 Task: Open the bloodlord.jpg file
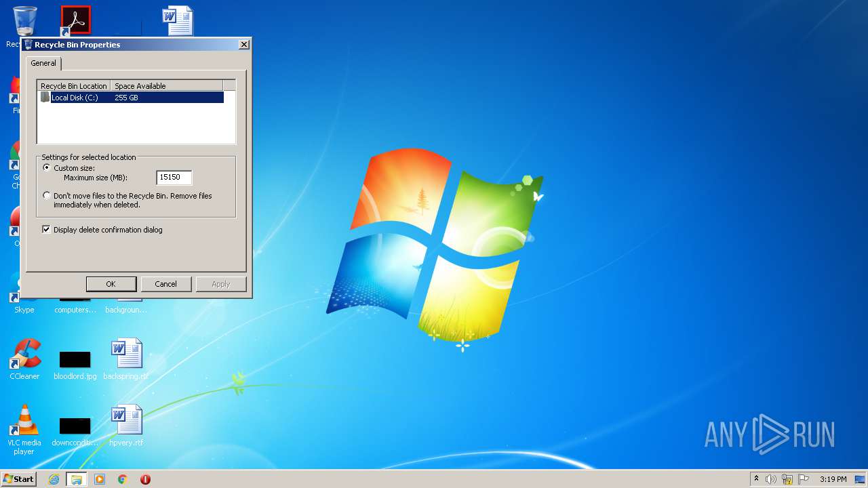pyautogui.click(x=75, y=365)
